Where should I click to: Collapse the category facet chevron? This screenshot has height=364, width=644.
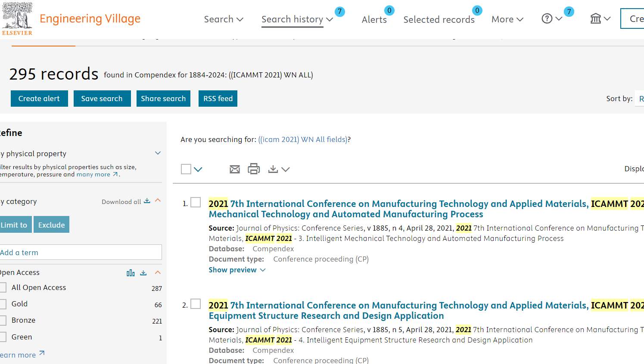coord(158,201)
